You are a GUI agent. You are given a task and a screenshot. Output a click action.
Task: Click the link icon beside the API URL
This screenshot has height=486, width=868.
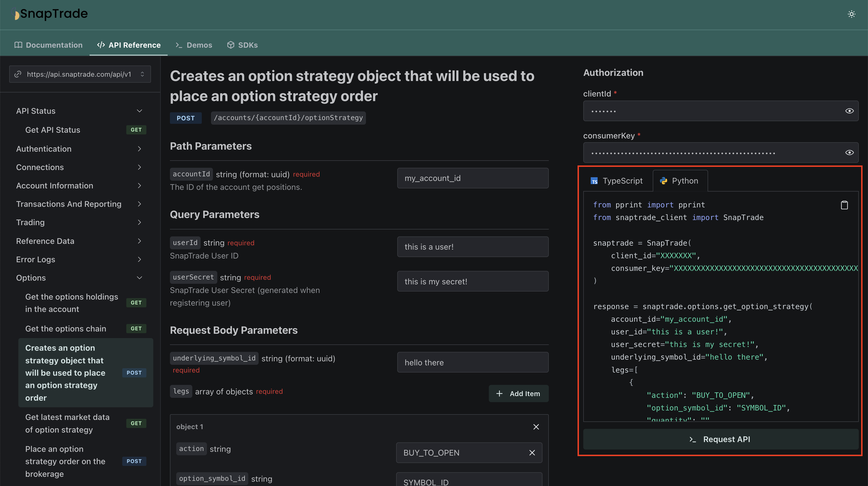pyautogui.click(x=18, y=74)
